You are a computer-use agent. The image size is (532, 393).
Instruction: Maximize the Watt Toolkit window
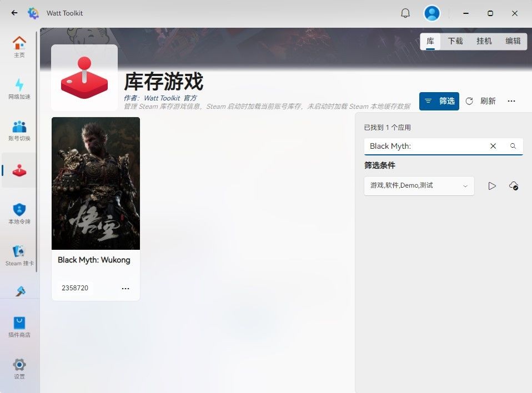pos(490,13)
